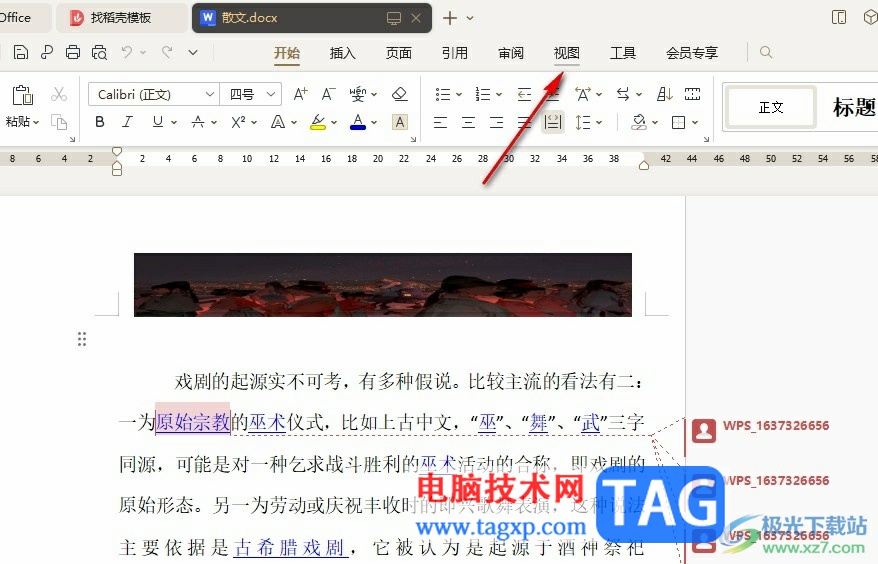Follow the 武 hyperlink

591,422
